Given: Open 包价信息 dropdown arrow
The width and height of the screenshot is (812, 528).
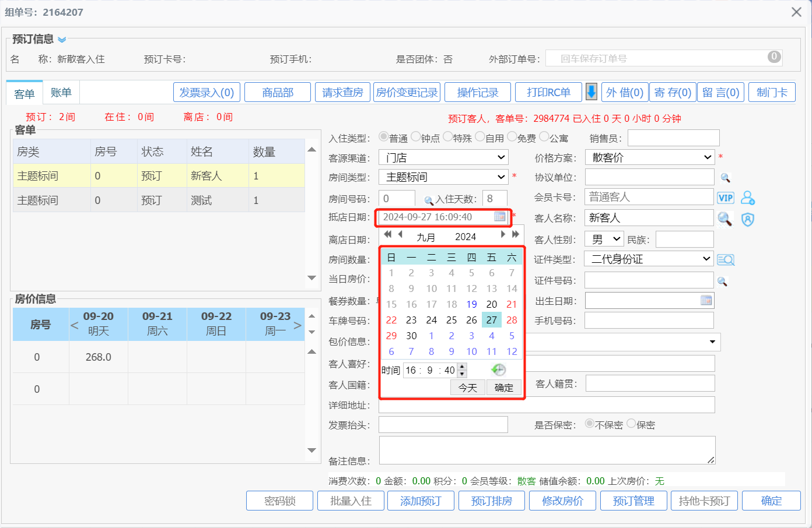Looking at the screenshot, I should click(x=712, y=342).
